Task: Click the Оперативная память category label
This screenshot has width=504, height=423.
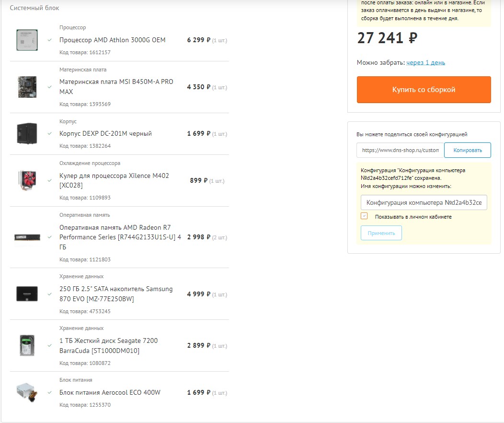Action: click(x=84, y=215)
